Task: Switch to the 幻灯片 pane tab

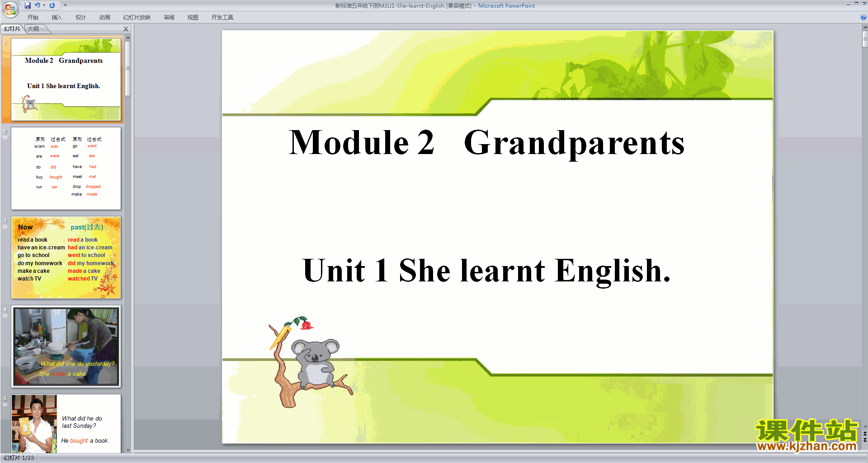Action: tap(12, 29)
